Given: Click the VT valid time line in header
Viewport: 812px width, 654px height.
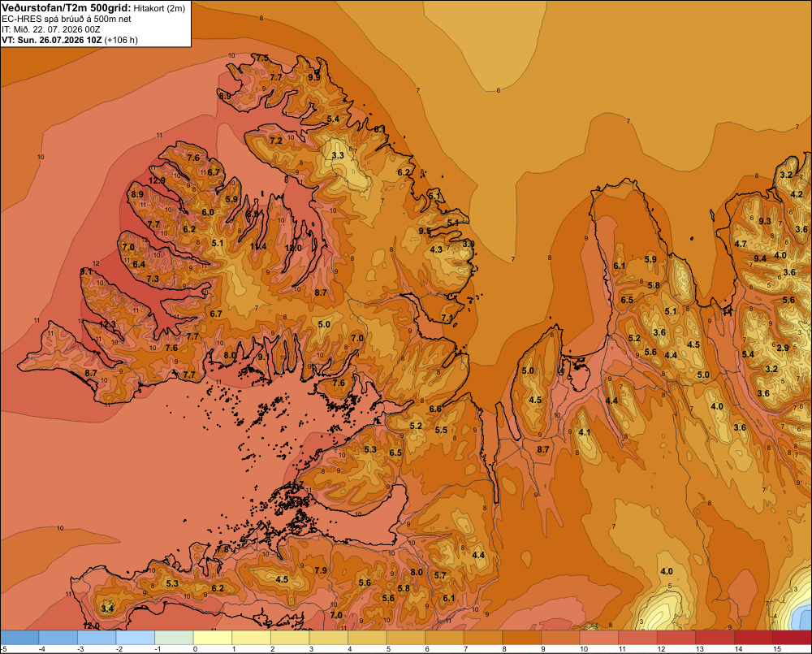Looking at the screenshot, I should [x=69, y=40].
